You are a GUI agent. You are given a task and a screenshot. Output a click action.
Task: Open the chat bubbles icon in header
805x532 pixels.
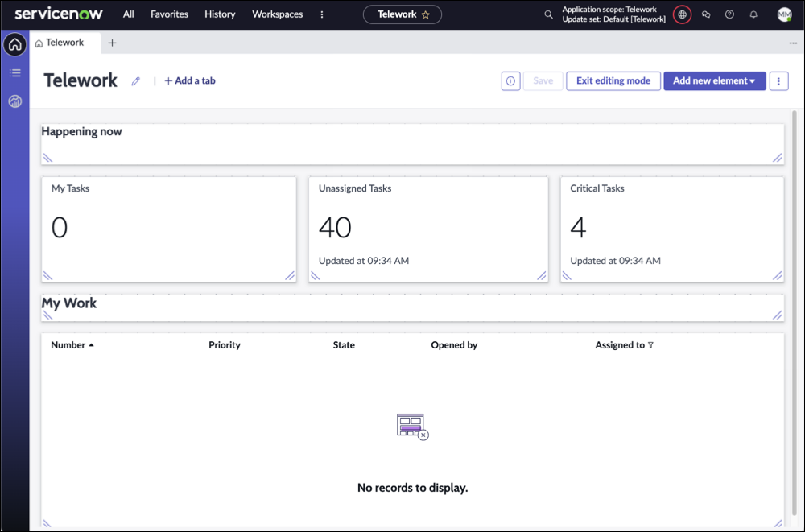pyautogui.click(x=706, y=14)
